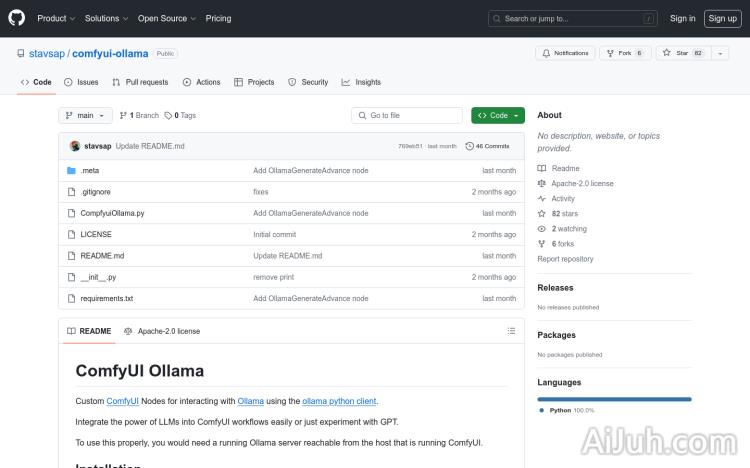Open the 1 Branch listing
The image size is (750, 468).
pos(139,115)
